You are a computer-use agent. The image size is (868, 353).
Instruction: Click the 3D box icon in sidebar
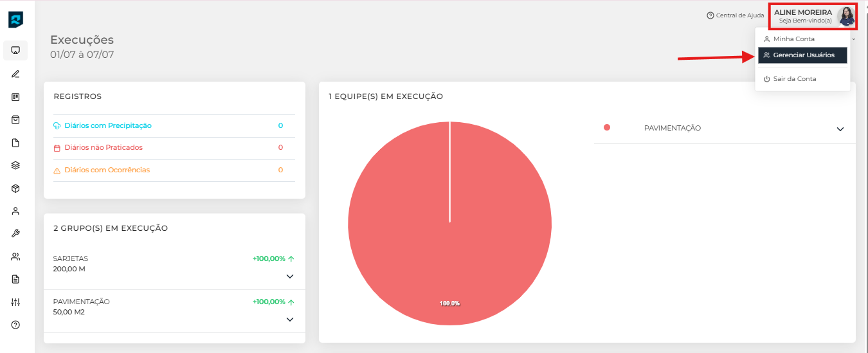pos(15,188)
